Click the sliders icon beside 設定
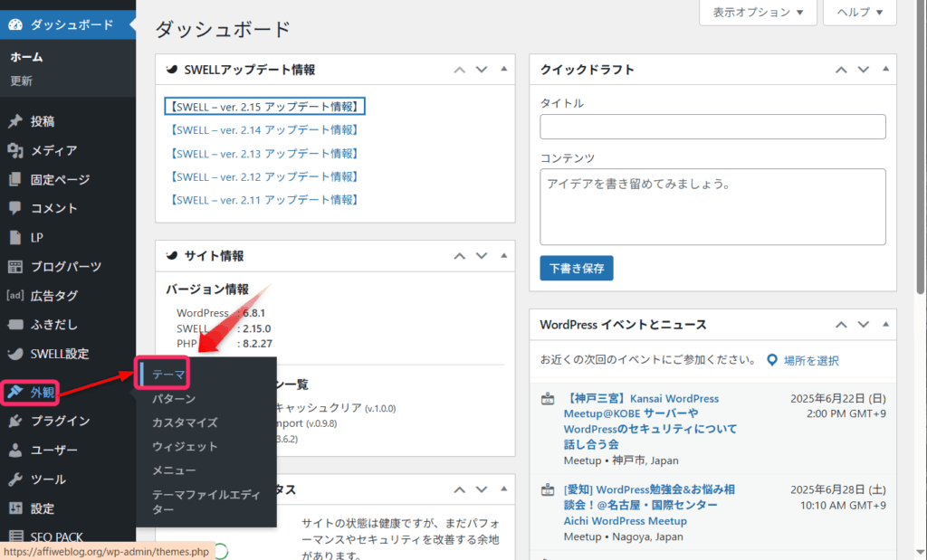Image resolution: width=927 pixels, height=560 pixels. pos(15,508)
